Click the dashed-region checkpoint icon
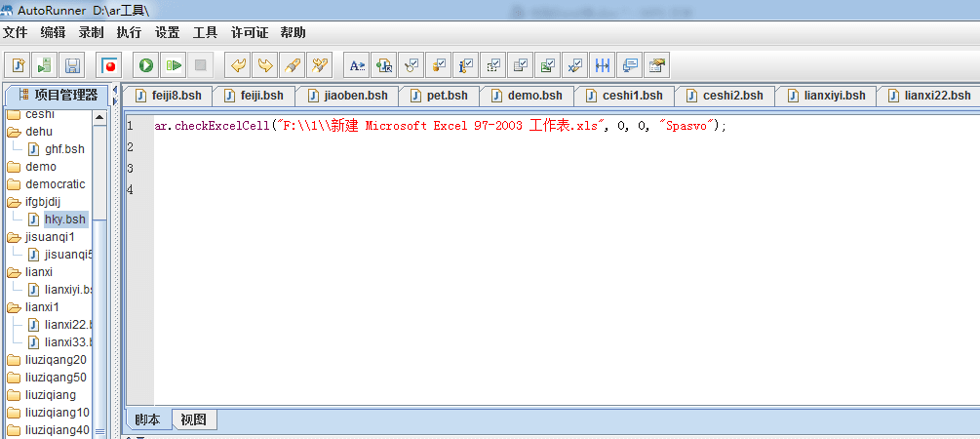980x439 pixels. click(493, 65)
